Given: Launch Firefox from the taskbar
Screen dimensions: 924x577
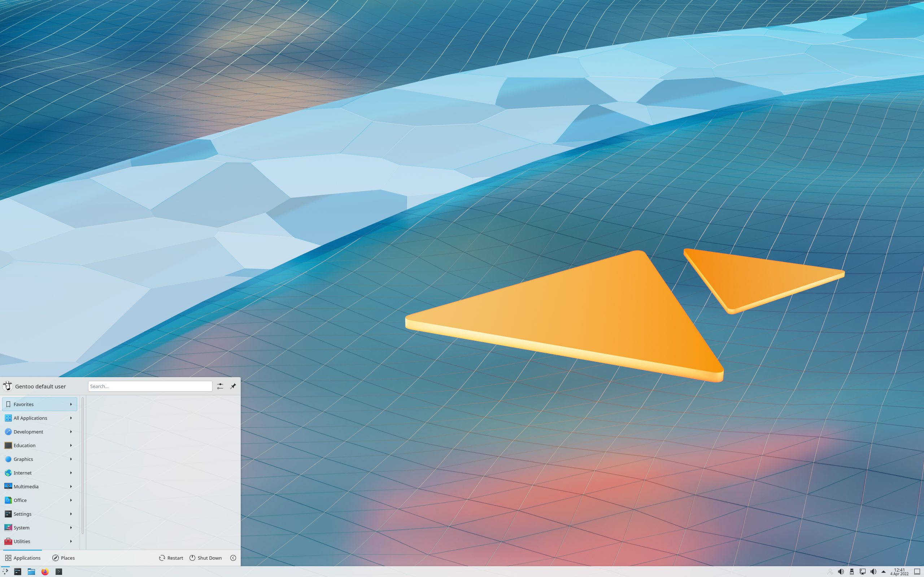Looking at the screenshot, I should [45, 572].
